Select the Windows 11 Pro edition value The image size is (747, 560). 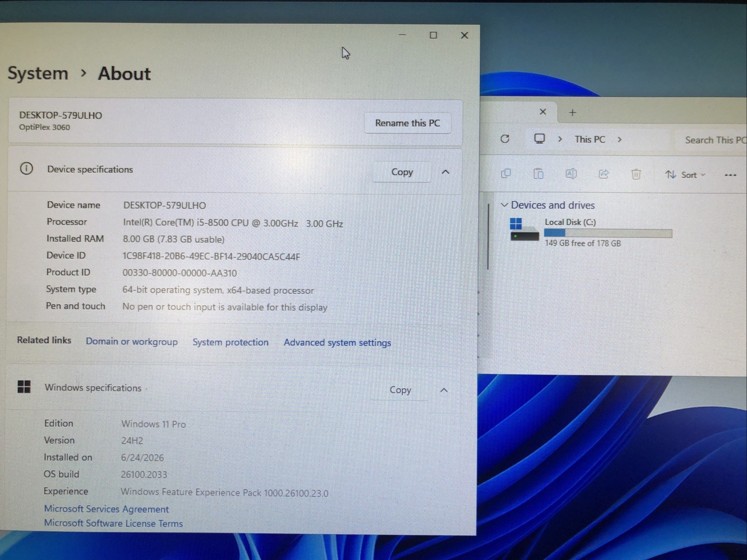pyautogui.click(x=153, y=424)
